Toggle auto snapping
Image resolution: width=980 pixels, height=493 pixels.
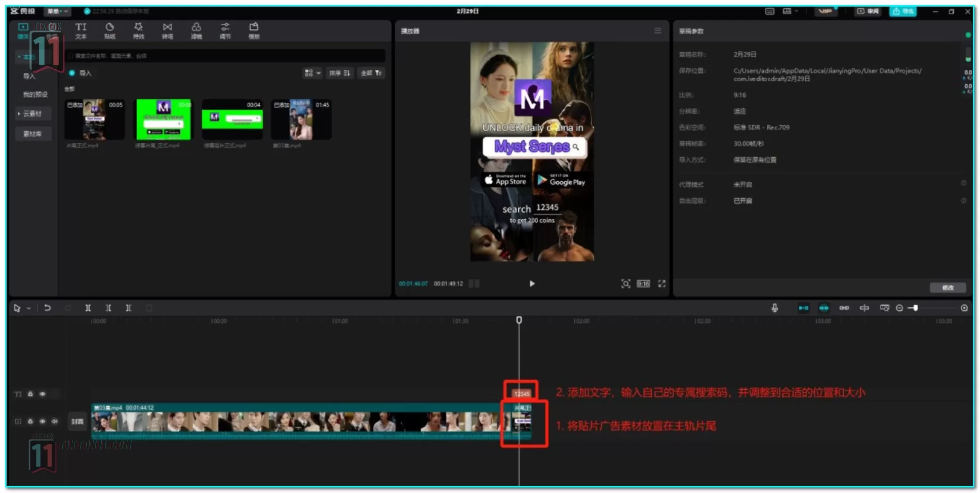[824, 308]
